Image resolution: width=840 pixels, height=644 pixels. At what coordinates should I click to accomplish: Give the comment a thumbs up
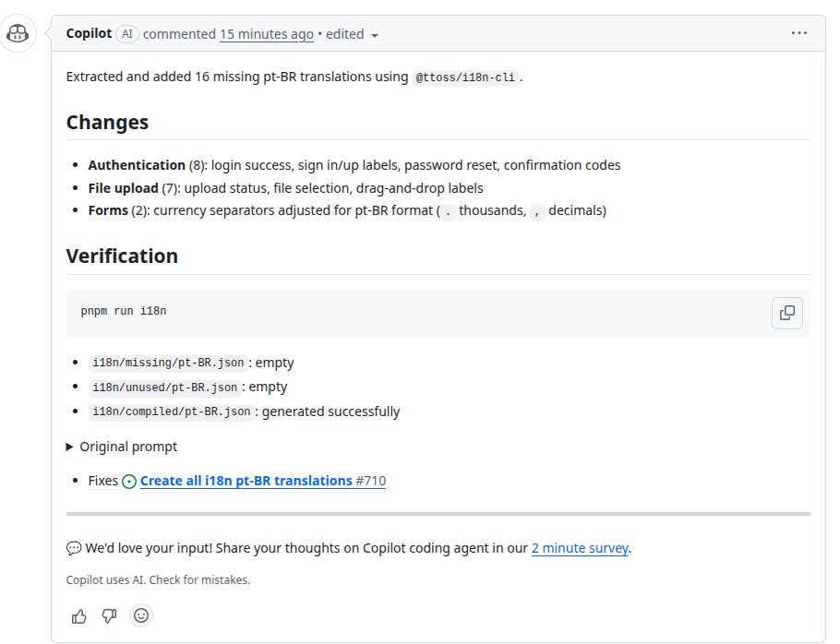coord(79,615)
